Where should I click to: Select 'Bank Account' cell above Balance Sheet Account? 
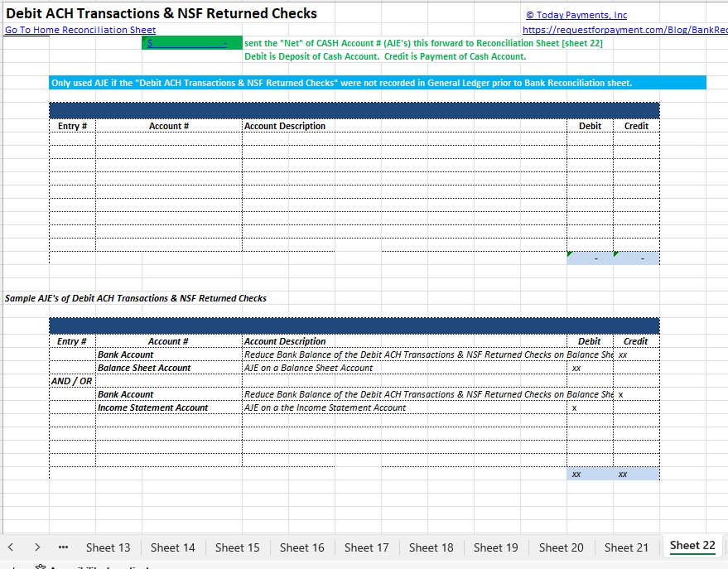[x=169, y=354]
